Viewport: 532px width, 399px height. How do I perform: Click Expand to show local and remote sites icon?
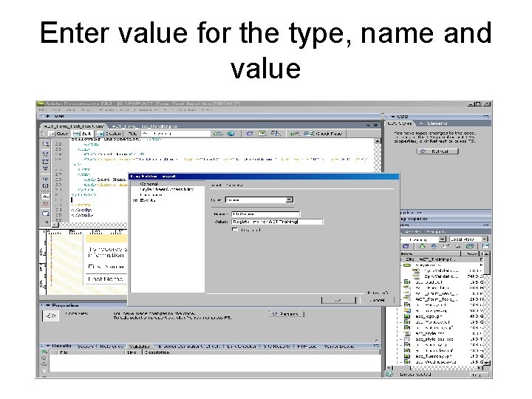485,247
